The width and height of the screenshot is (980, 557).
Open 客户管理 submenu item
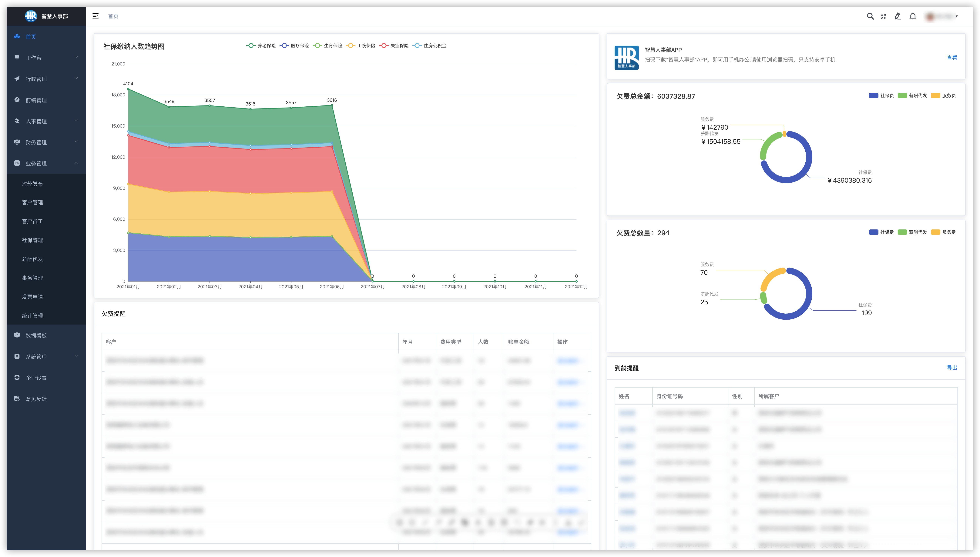32,202
